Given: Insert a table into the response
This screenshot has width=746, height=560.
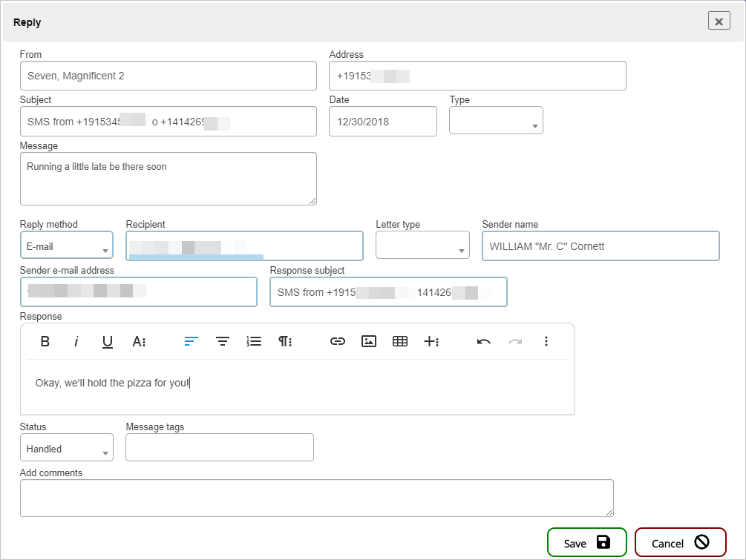Looking at the screenshot, I should (400, 341).
